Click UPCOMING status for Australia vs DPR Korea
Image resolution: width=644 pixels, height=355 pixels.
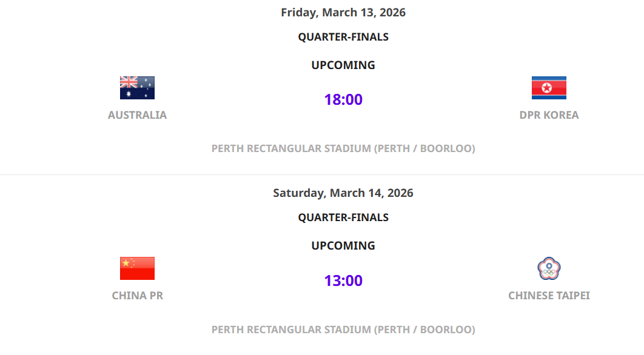(343, 65)
